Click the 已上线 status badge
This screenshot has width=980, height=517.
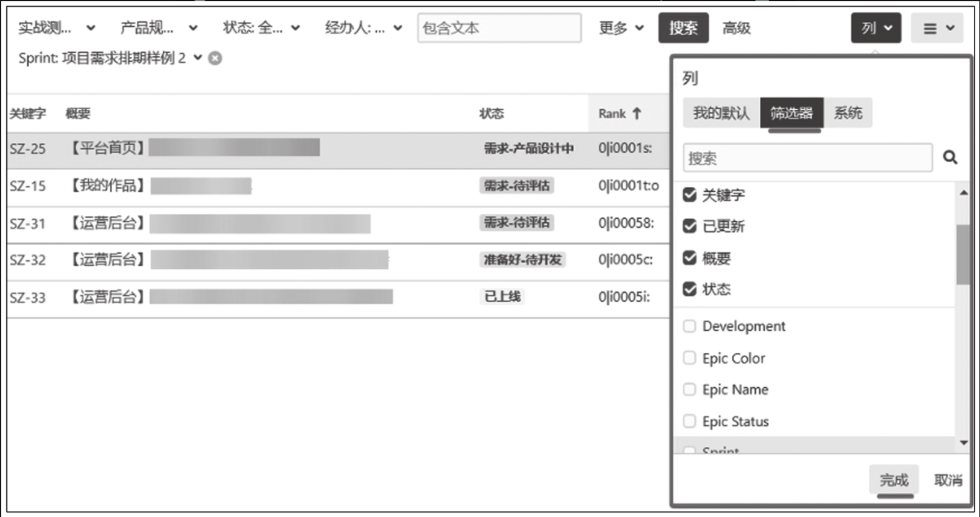pos(502,297)
